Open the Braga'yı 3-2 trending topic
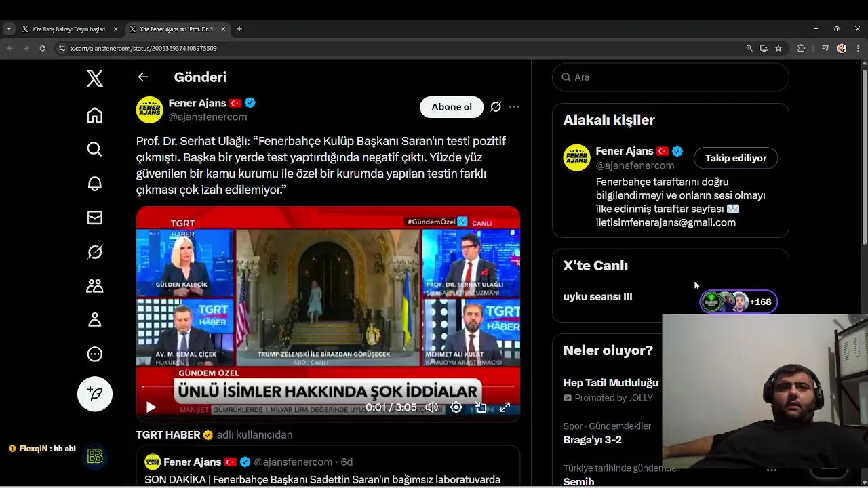Screen dimensions: 868x488 pyautogui.click(x=593, y=440)
